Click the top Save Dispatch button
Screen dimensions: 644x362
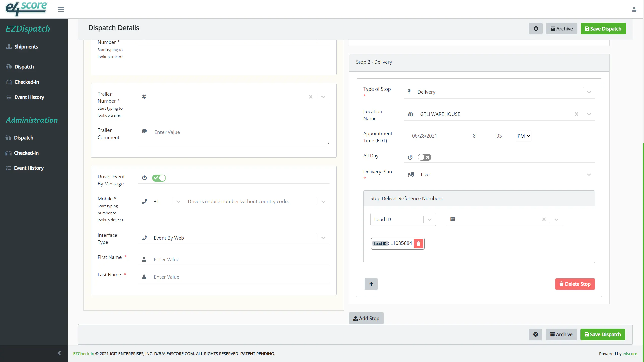(x=603, y=29)
